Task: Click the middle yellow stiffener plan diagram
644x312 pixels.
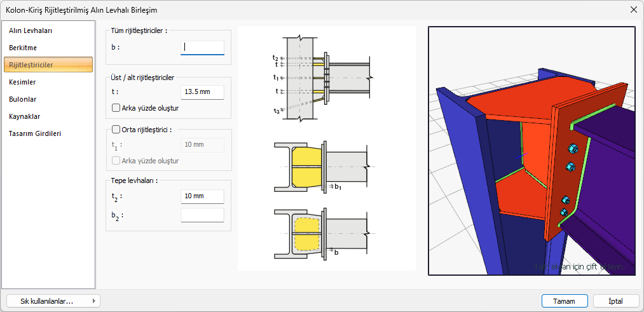Action: point(321,166)
